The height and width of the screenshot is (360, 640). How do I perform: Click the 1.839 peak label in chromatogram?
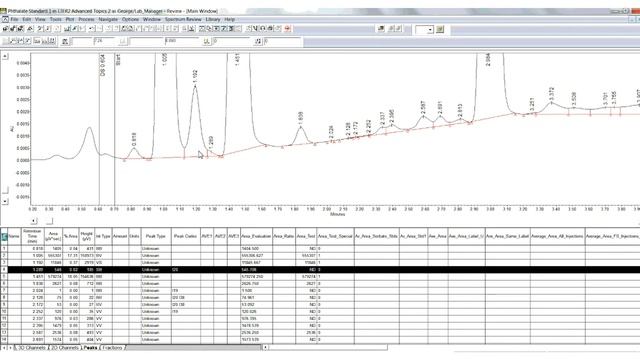(x=301, y=118)
